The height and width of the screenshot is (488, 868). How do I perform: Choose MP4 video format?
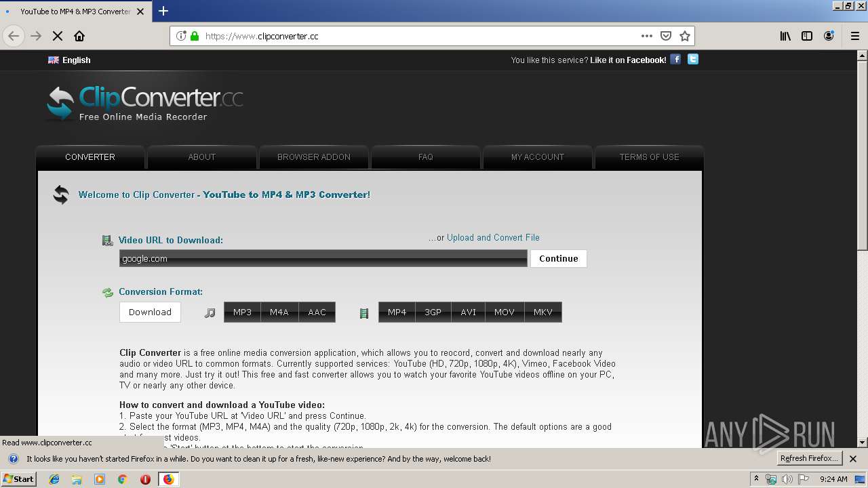click(x=397, y=312)
